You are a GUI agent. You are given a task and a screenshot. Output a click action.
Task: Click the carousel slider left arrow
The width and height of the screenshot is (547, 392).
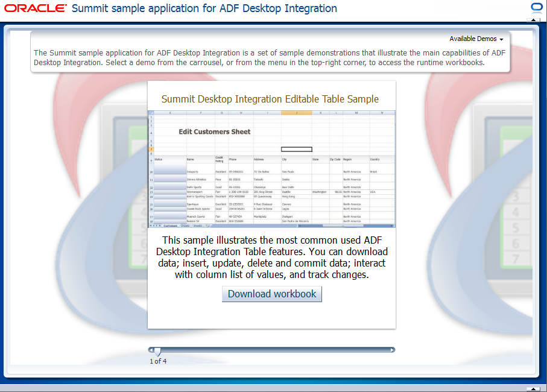(x=151, y=350)
